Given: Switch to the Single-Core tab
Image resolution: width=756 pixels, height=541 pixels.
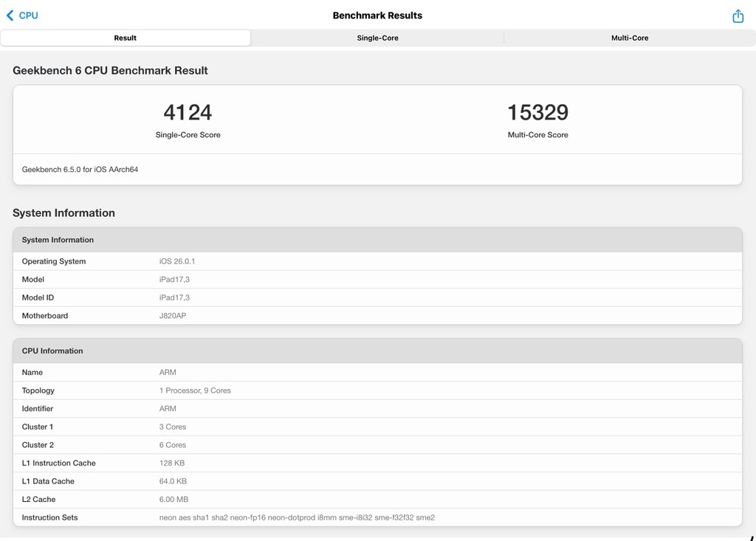Looking at the screenshot, I should point(377,38).
